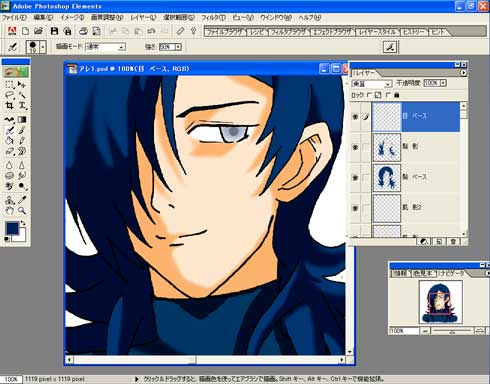Viewport: 490px width, 384px height.
Task: Click default colors mini black-white icon
Action: [x=7, y=239]
